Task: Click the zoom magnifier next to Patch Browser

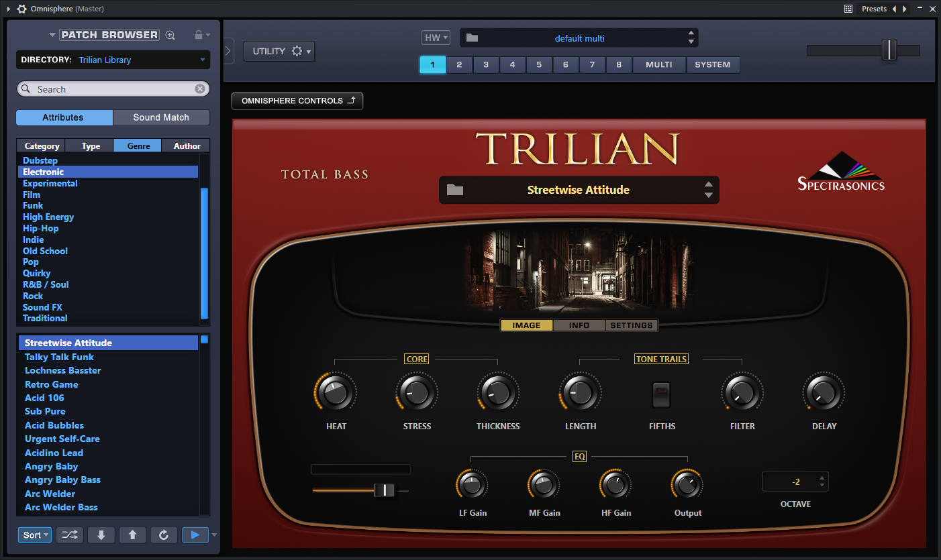Action: point(170,35)
